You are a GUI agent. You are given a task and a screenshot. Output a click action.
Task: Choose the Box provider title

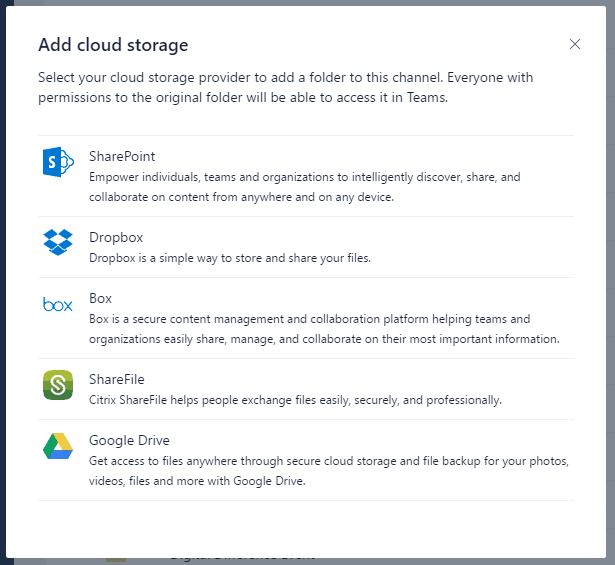(100, 298)
